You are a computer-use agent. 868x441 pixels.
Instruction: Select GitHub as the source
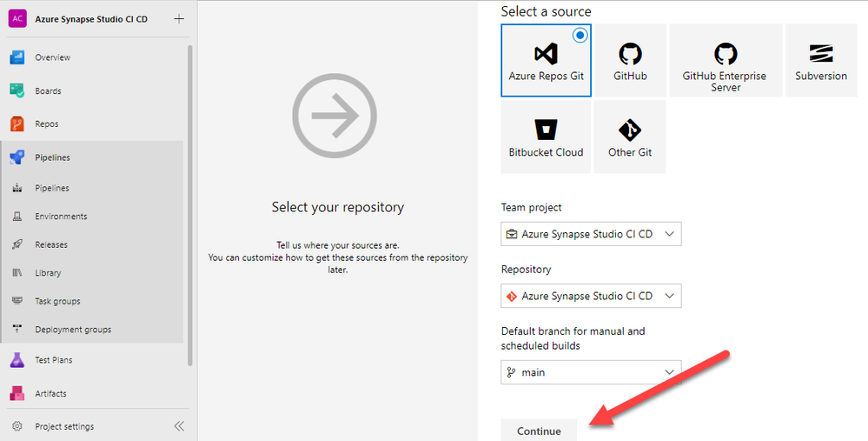630,60
